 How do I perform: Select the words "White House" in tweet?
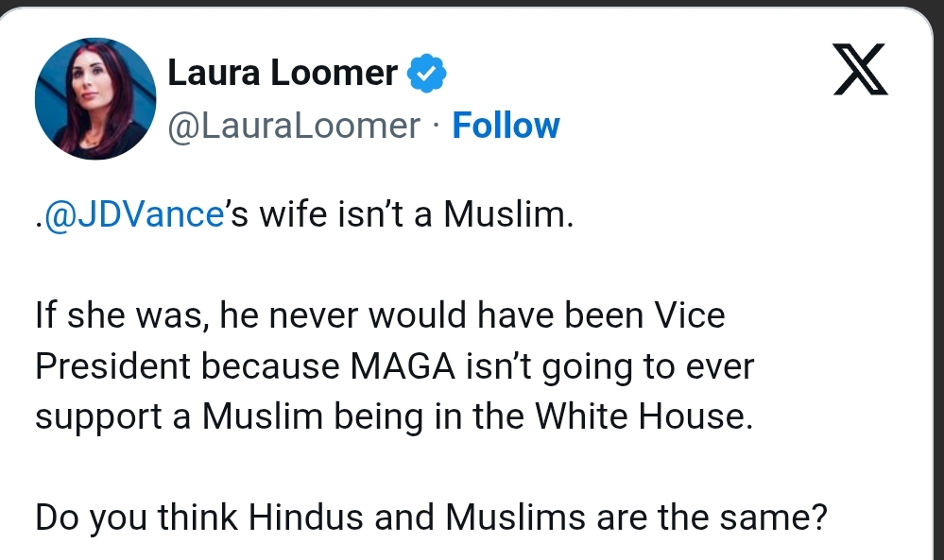tap(644, 416)
